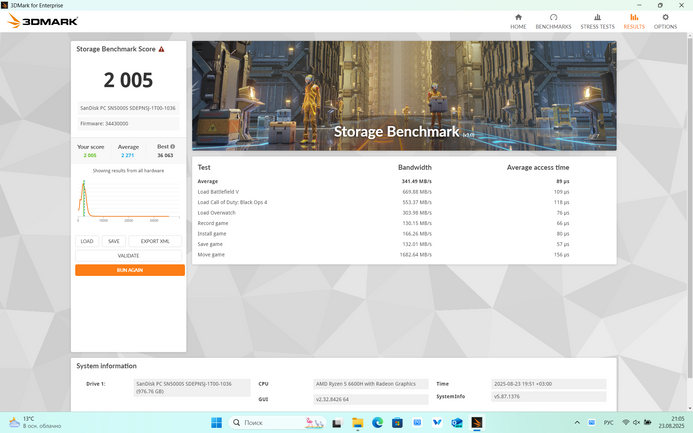Screen dimensions: 693x433
Task: Click the РУС language indicator in the tray
Action: (609, 422)
